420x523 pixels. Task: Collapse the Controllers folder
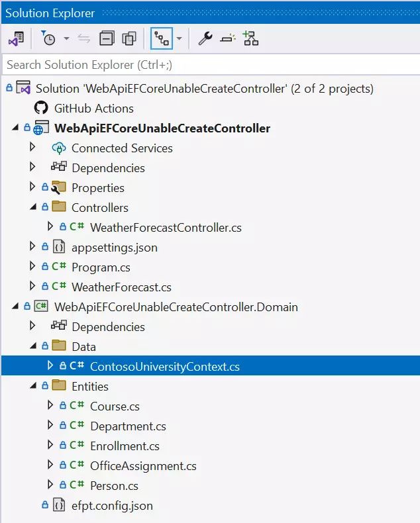(x=32, y=207)
